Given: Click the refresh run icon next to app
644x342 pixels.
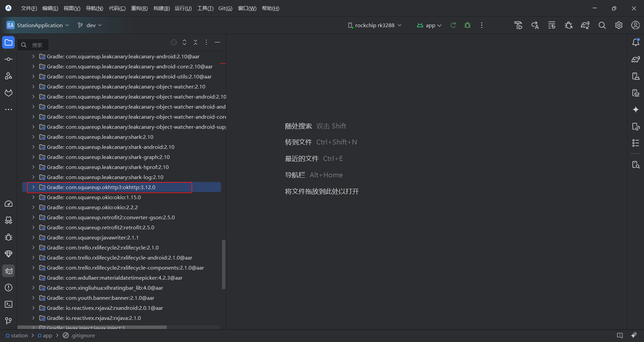Looking at the screenshot, I should [x=453, y=25].
